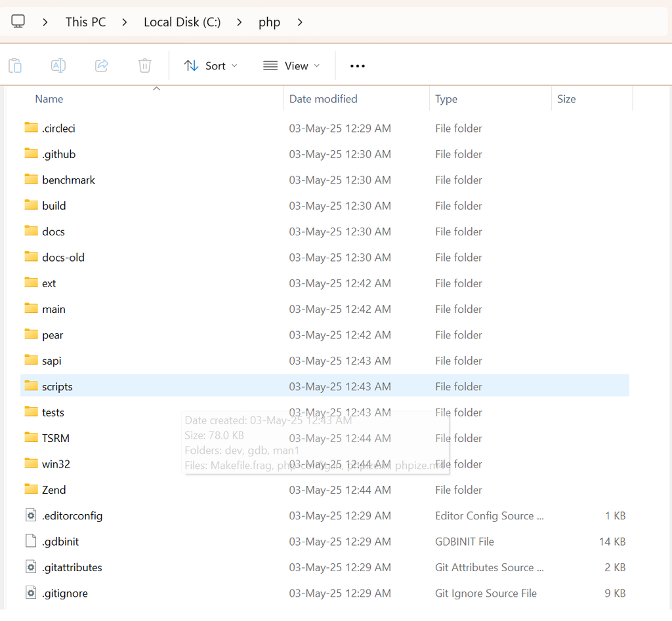Select the .circleci folder icon

pyautogui.click(x=31, y=128)
